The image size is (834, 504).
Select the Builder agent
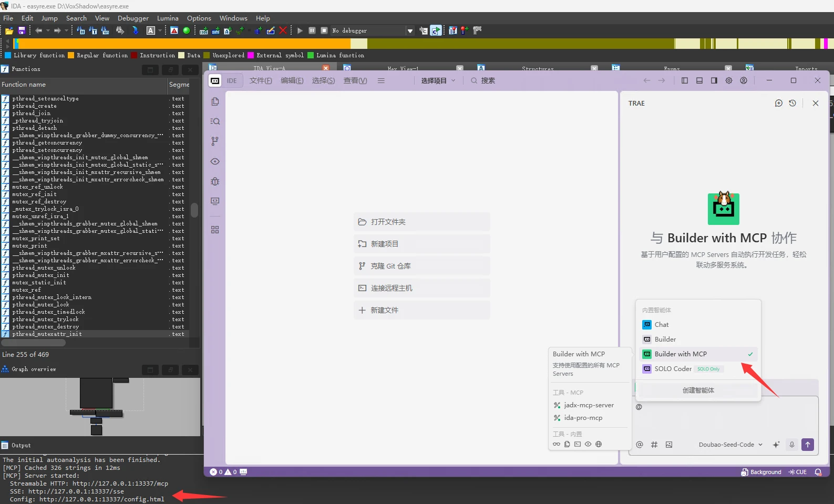tap(698, 340)
